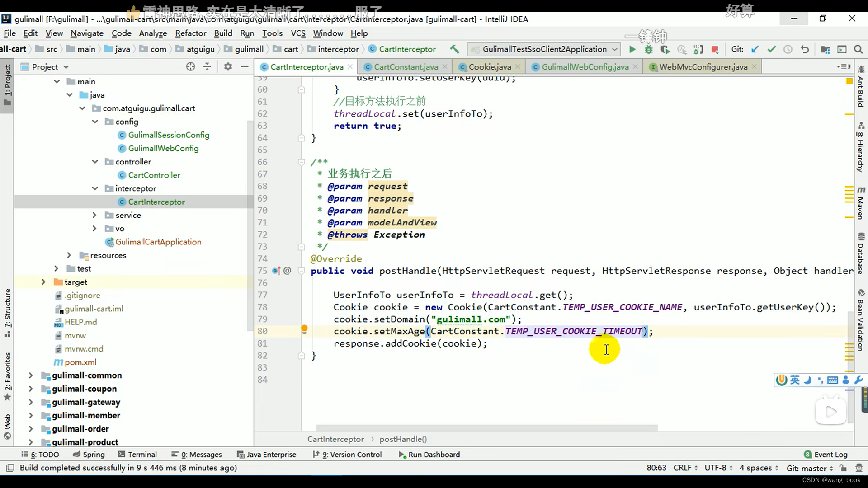Open the Structure tool window
Image resolution: width=868 pixels, height=488 pixels.
click(x=8, y=313)
